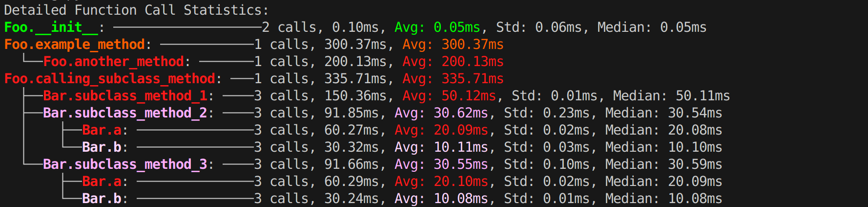Screen dimensions: 868x207
Task: Click the red 20.09ms average value
Action: [461, 130]
